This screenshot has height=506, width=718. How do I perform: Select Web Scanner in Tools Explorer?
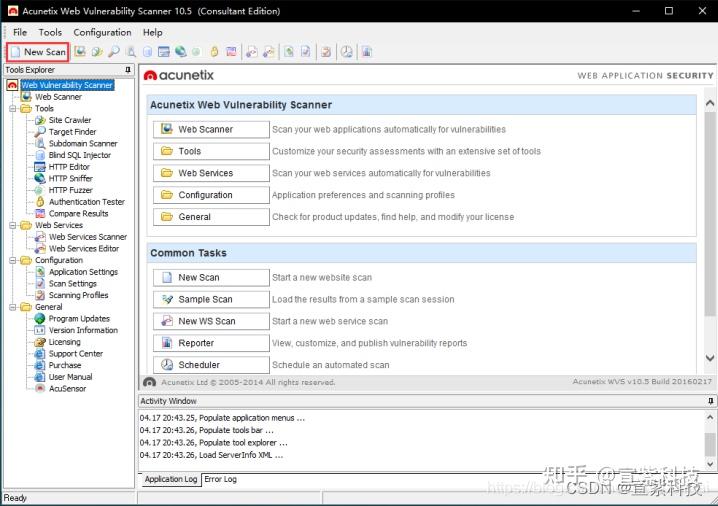[x=58, y=97]
